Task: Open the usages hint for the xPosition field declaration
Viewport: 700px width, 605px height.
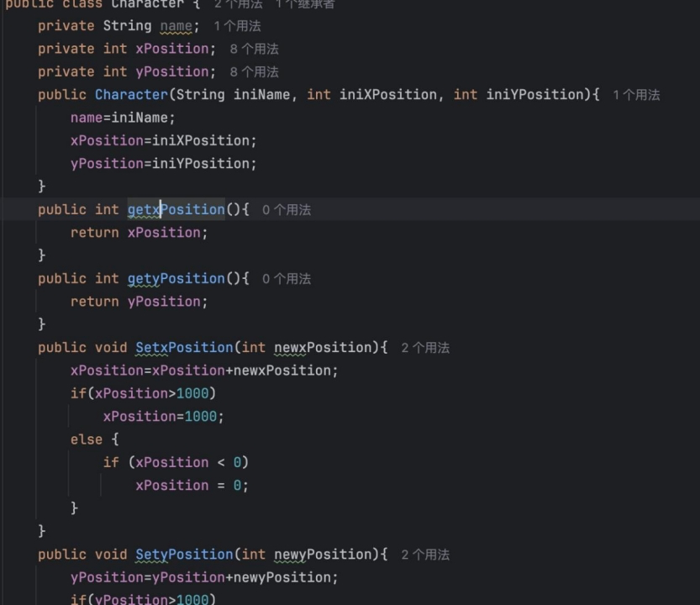Action: pyautogui.click(x=254, y=49)
